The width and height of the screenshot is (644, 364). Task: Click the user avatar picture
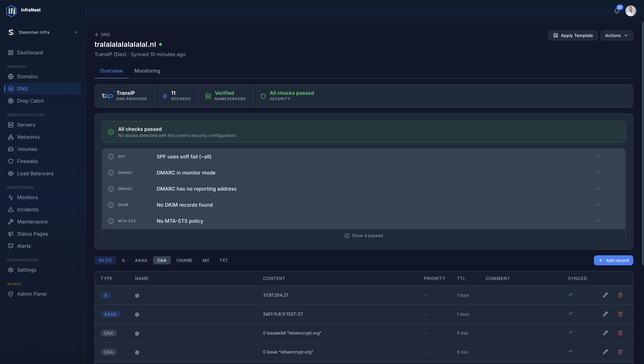[x=631, y=11]
